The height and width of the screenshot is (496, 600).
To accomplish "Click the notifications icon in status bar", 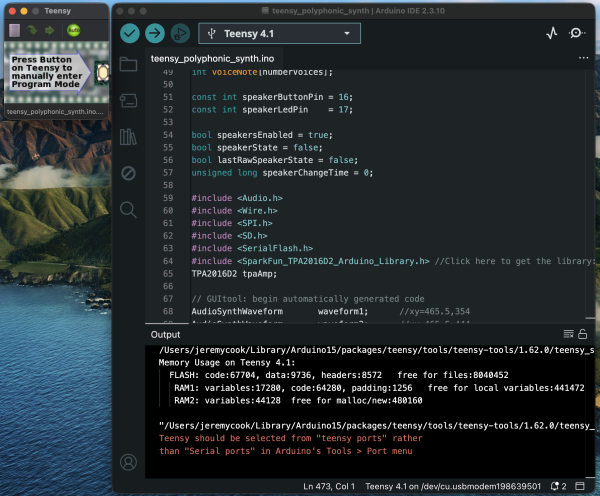I will tap(558, 486).
